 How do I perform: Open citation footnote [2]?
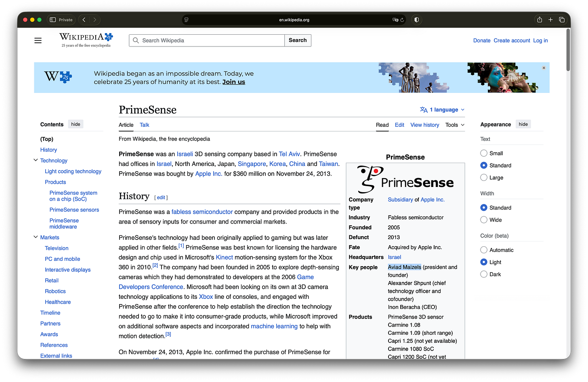pos(155,265)
